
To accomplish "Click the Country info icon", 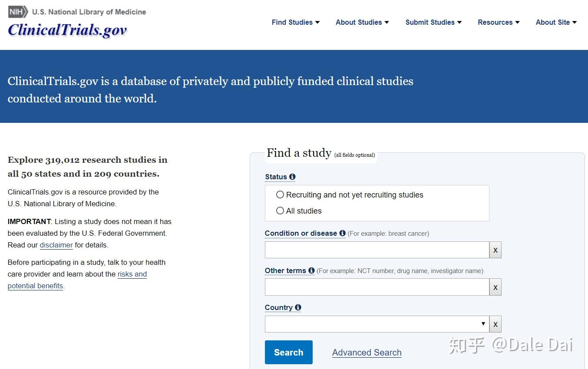I will tap(298, 307).
